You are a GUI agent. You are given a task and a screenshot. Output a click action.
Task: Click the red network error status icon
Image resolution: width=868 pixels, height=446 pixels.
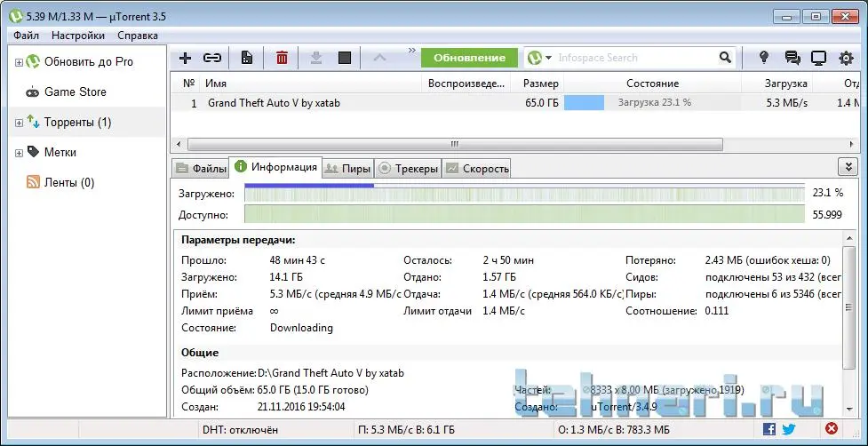click(832, 428)
